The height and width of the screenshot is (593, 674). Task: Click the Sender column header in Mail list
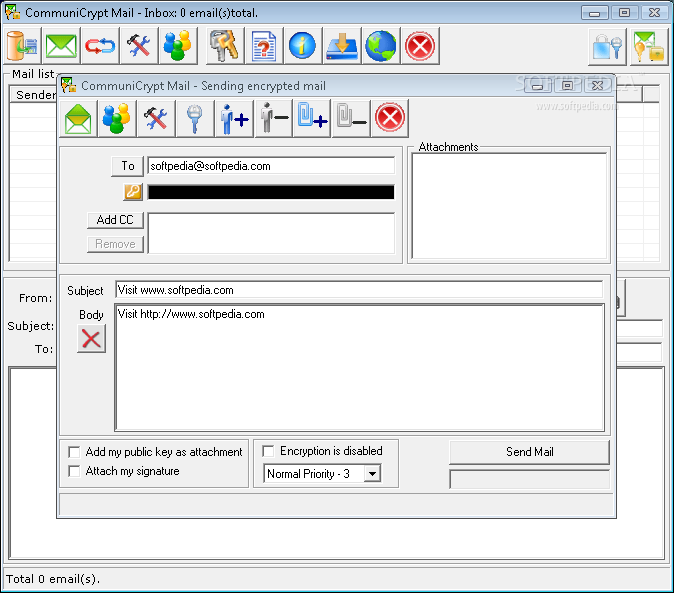(33, 95)
